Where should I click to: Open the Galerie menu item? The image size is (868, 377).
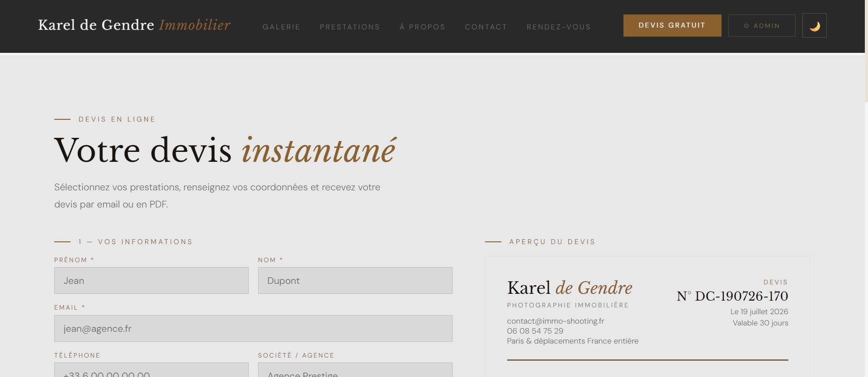click(x=281, y=27)
